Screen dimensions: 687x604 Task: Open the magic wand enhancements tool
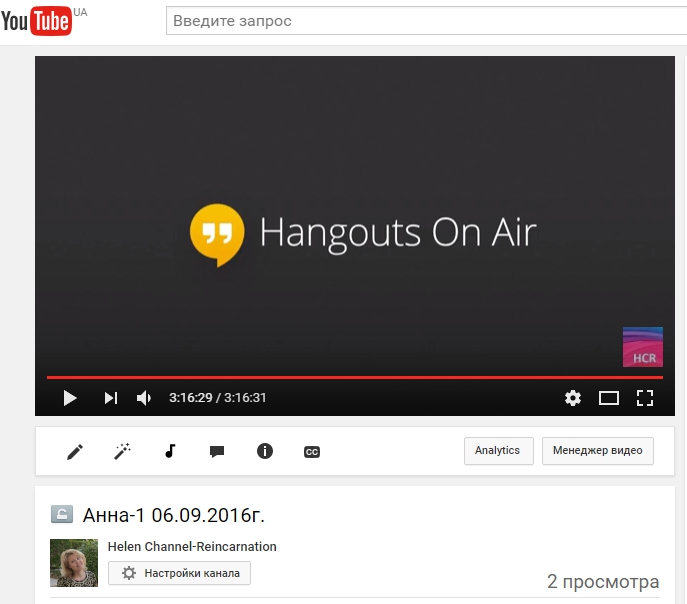(122, 452)
